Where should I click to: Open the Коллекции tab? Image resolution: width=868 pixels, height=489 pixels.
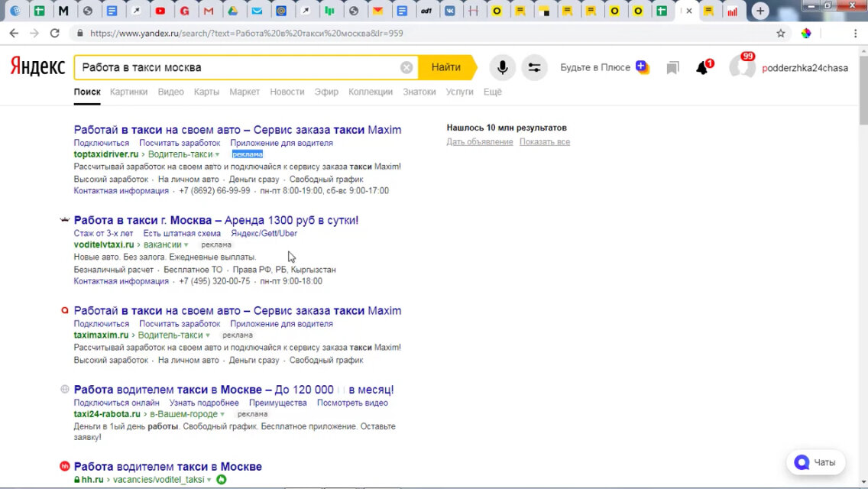[371, 92]
